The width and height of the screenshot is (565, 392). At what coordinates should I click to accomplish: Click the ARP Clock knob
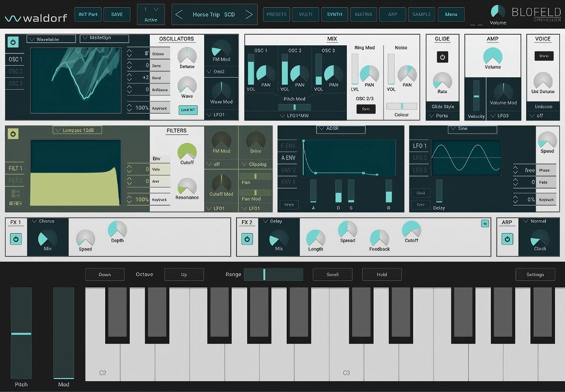(540, 238)
